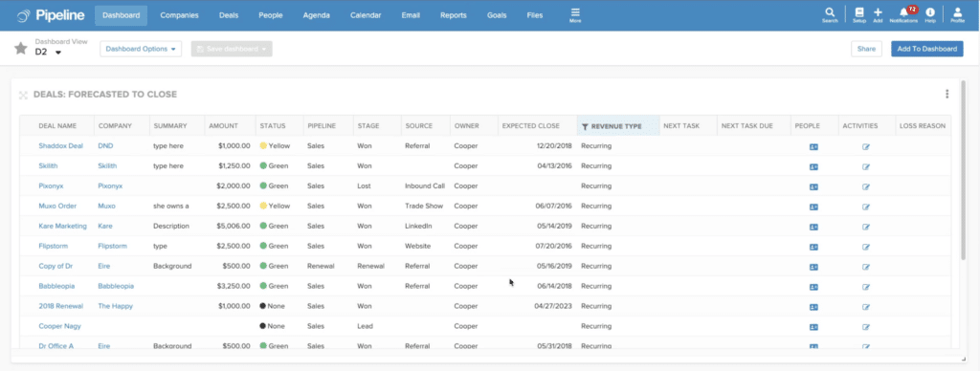The image size is (980, 371).
Task: Click the green status dot for Kare Marketing
Action: pyautogui.click(x=263, y=226)
